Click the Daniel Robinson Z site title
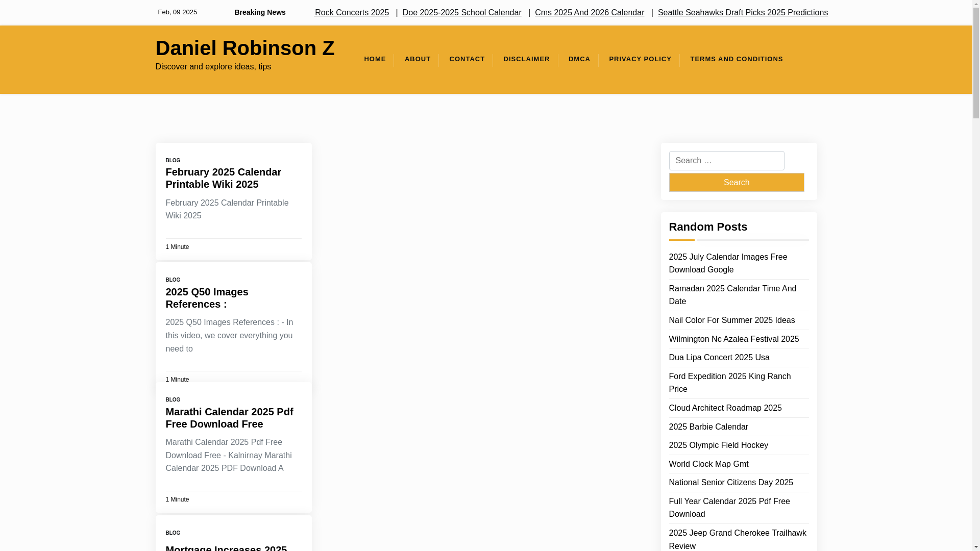This screenshot has height=551, width=980. [x=244, y=48]
